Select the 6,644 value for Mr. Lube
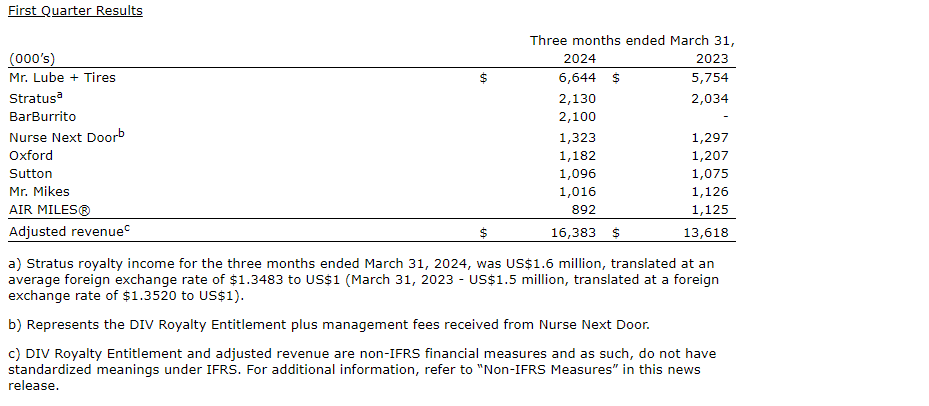Image resolution: width=929 pixels, height=406 pixels. tap(577, 77)
